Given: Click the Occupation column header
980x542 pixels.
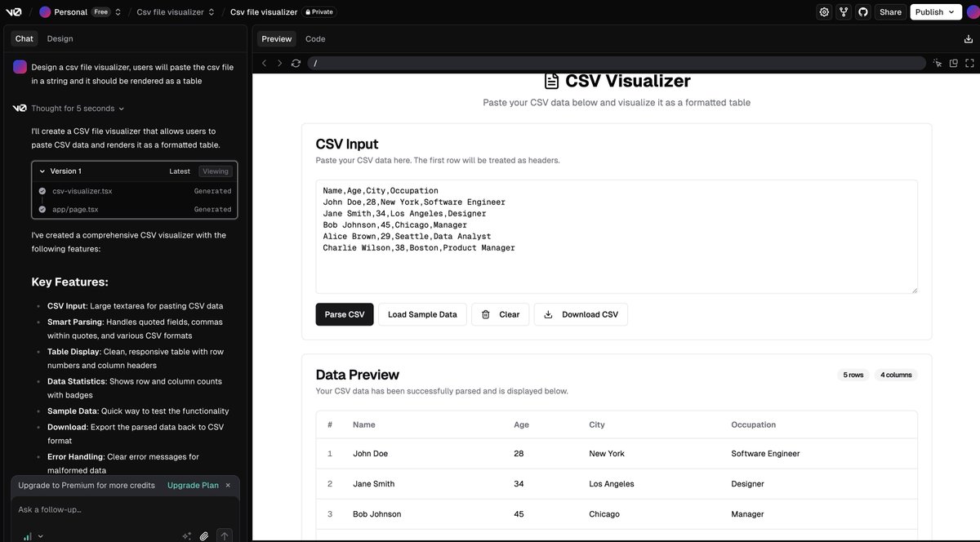Looking at the screenshot, I should point(754,424).
